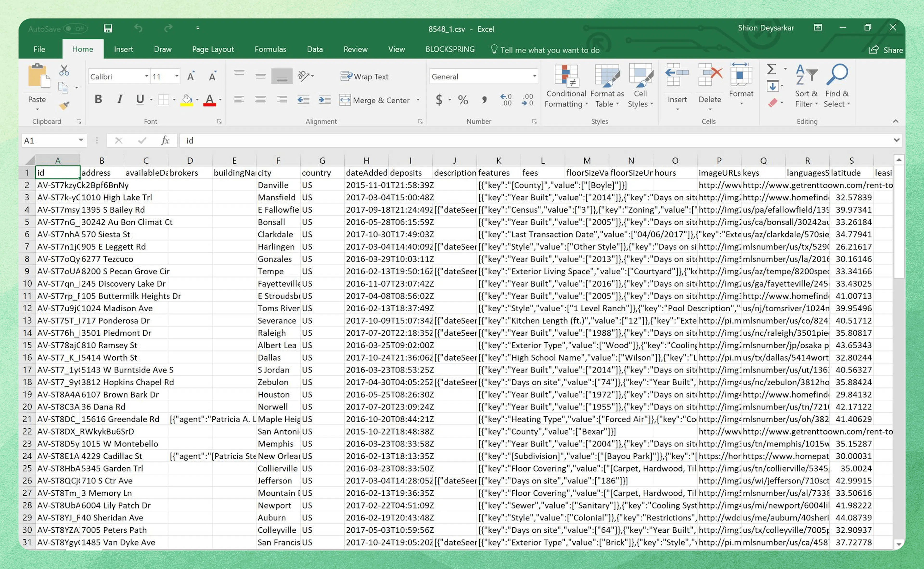Image resolution: width=924 pixels, height=569 pixels.
Task: Open Conditional Formatting options
Action: (565, 87)
